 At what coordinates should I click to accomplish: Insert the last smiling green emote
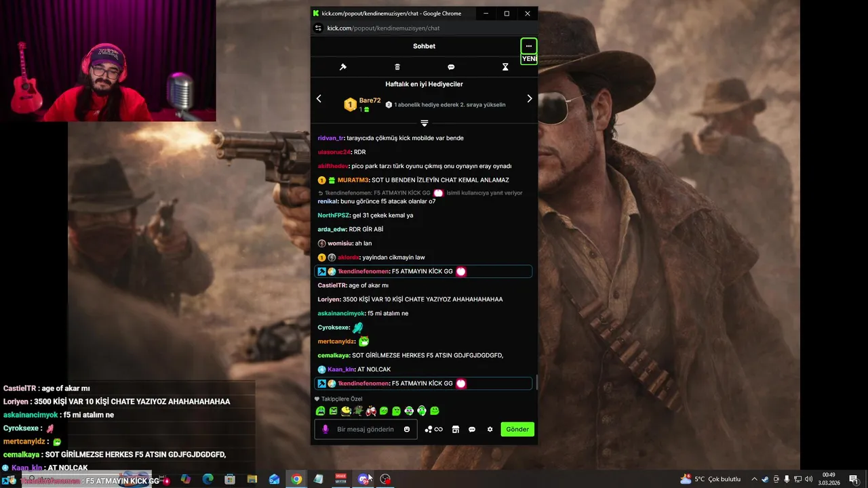(x=435, y=411)
